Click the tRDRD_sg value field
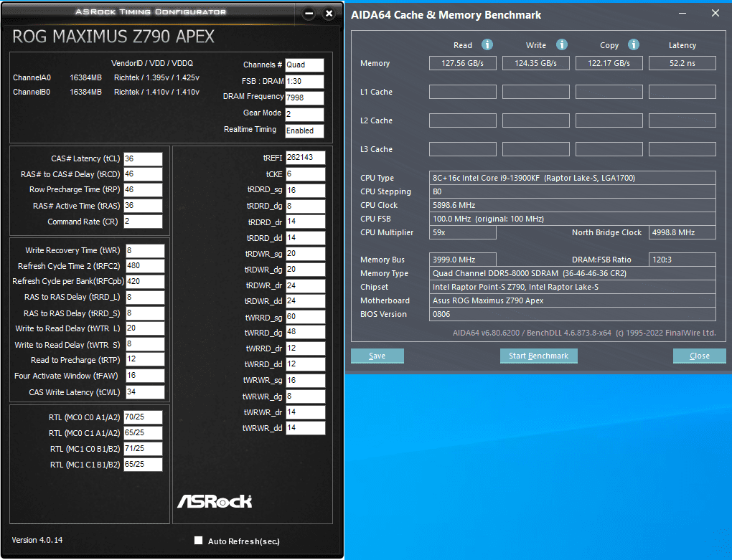This screenshot has width=732, height=560. 305,191
